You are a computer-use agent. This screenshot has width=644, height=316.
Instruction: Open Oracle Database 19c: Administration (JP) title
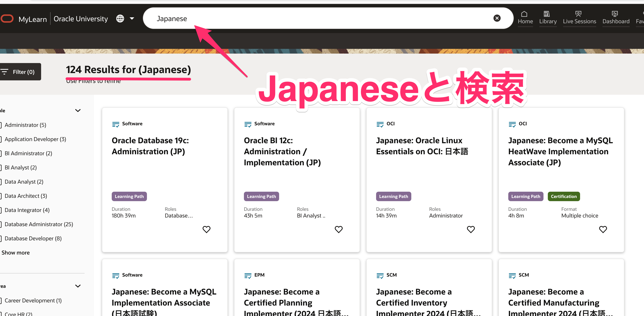pyautogui.click(x=150, y=146)
